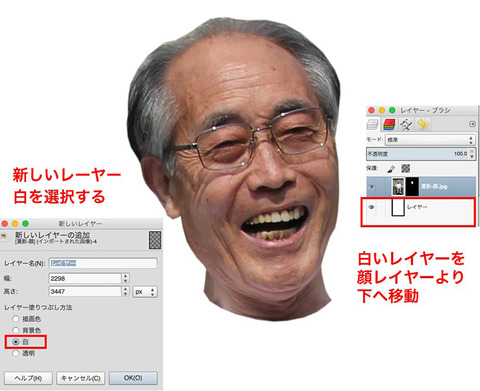Select the 描画色 foreground color radio button
Screen dimensions: 480x391
click(x=15, y=319)
